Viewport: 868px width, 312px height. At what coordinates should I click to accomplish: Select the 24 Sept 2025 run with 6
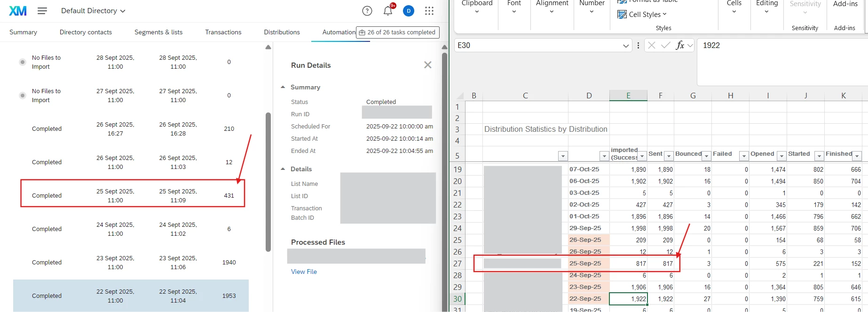(131, 229)
